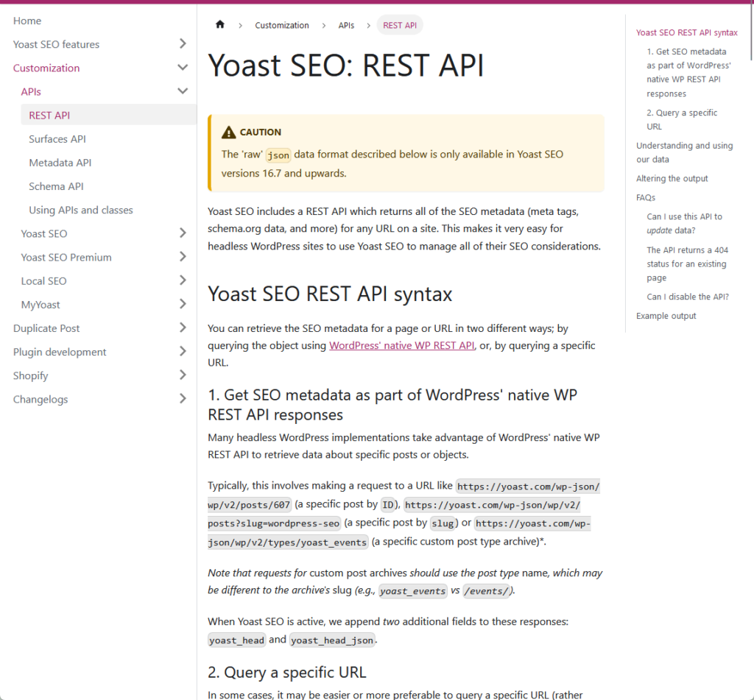Click the REST API breadcrumb pill
Viewport: 754px width, 700px height.
click(400, 25)
